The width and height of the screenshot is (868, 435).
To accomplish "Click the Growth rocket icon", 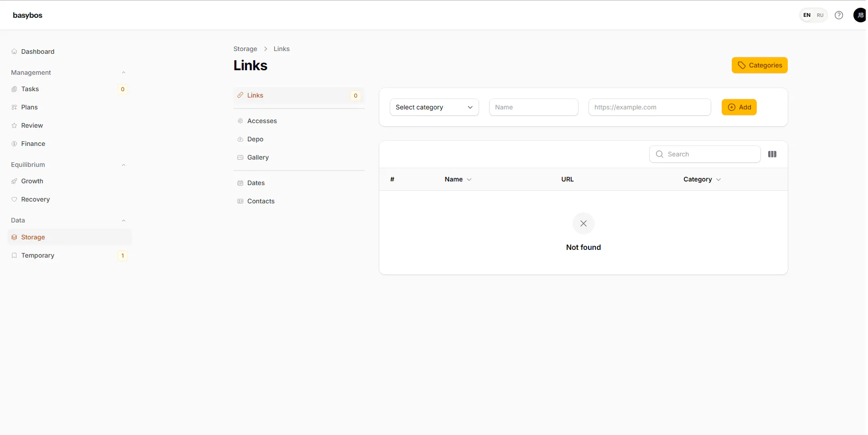I will [14, 181].
